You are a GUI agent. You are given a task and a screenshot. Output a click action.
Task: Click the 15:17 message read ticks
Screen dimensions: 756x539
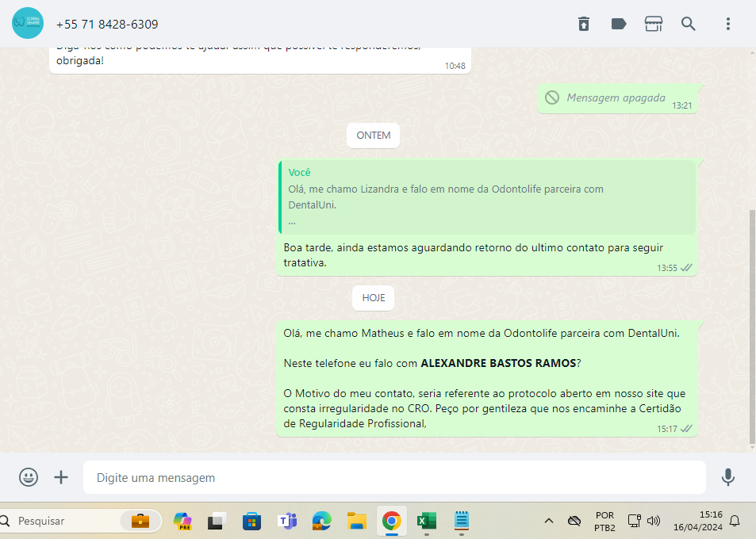tap(686, 428)
